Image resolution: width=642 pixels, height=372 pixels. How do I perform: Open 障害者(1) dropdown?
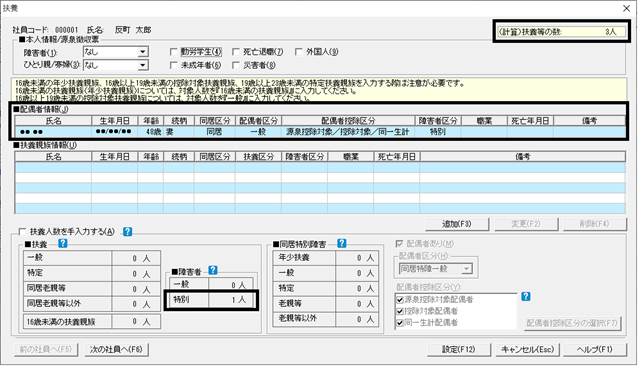(115, 52)
